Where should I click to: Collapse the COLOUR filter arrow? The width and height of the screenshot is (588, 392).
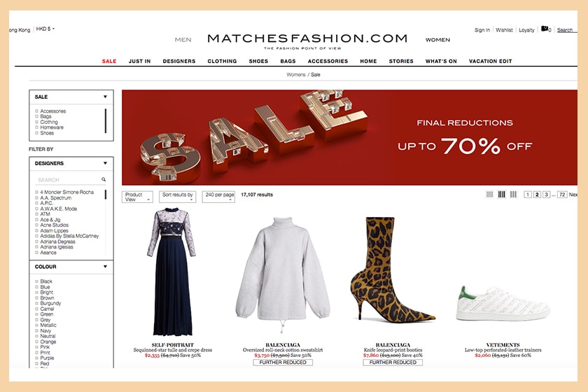point(106,267)
